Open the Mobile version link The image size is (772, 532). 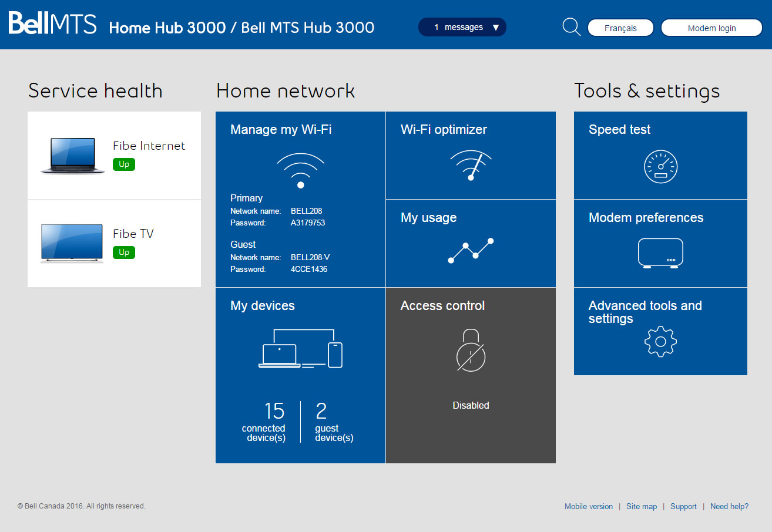pos(589,506)
